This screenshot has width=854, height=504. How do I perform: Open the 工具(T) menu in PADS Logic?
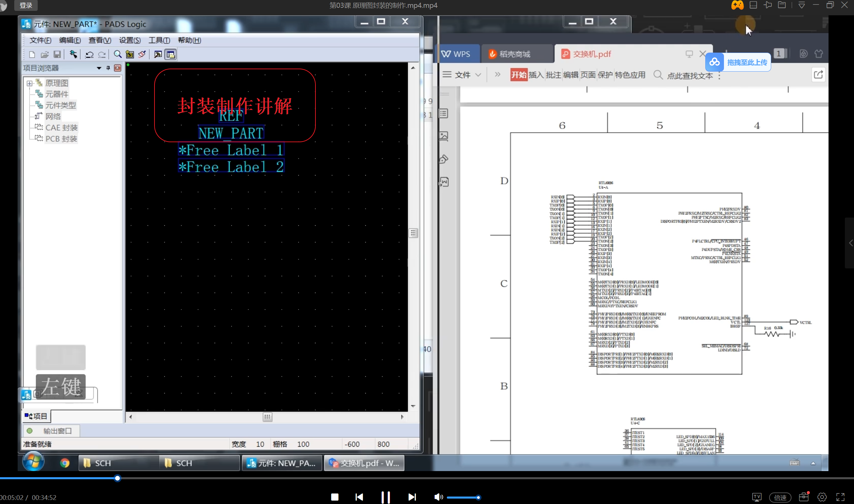click(x=159, y=40)
